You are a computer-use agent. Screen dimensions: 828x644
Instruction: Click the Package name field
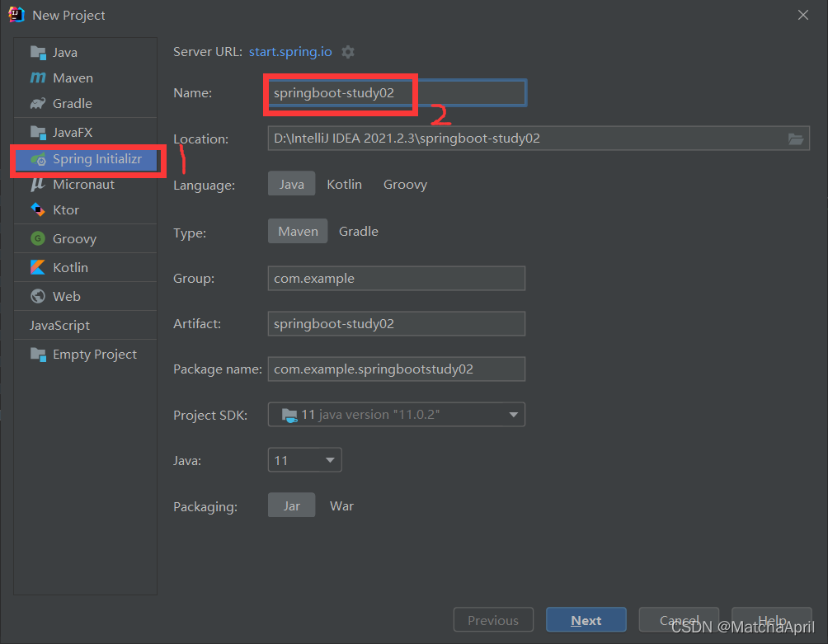click(x=397, y=369)
